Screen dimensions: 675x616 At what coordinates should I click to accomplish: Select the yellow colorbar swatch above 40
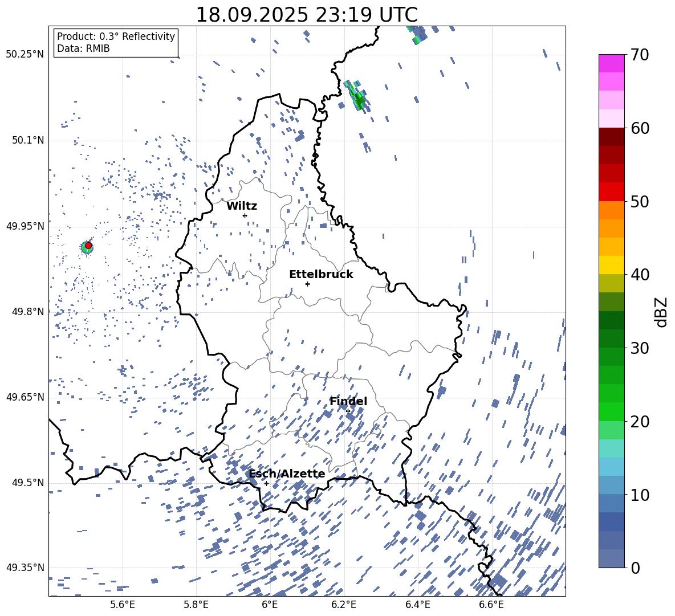(611, 265)
